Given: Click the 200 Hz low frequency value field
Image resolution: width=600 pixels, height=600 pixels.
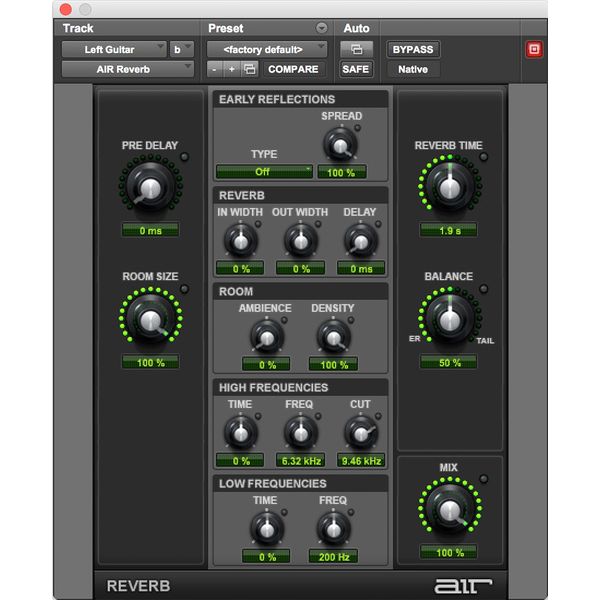Looking at the screenshot, I should pyautogui.click(x=333, y=557).
